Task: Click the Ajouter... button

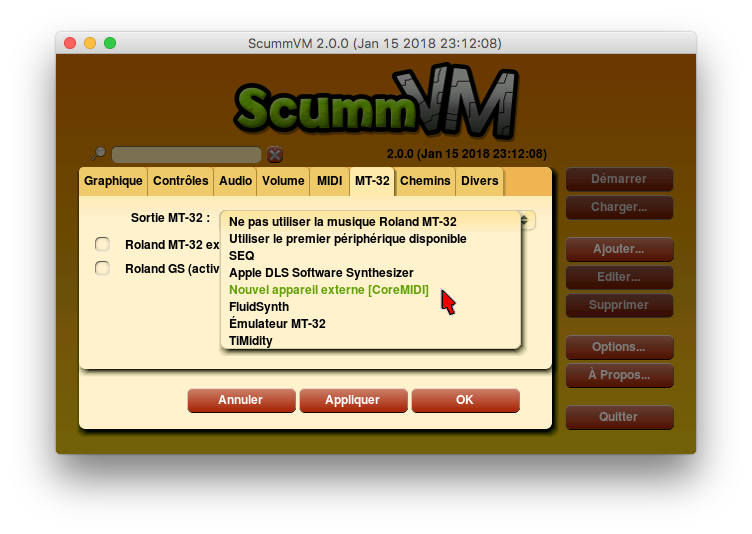Action: (x=619, y=249)
